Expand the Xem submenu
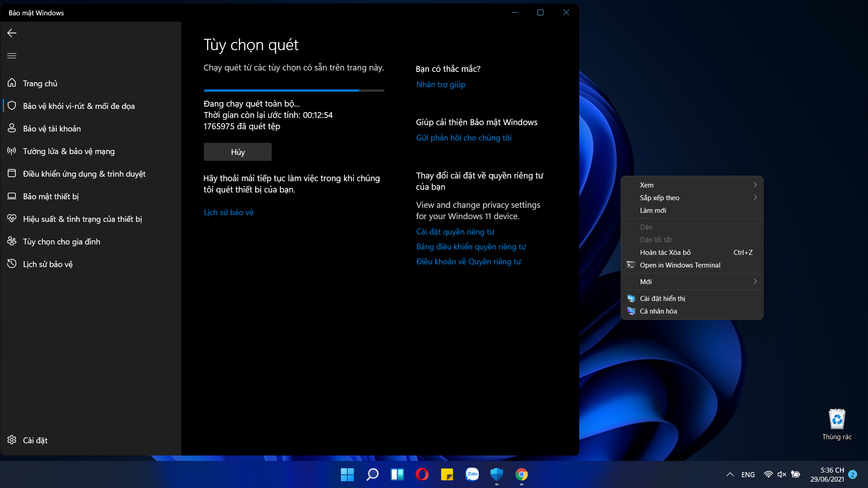 (x=692, y=185)
